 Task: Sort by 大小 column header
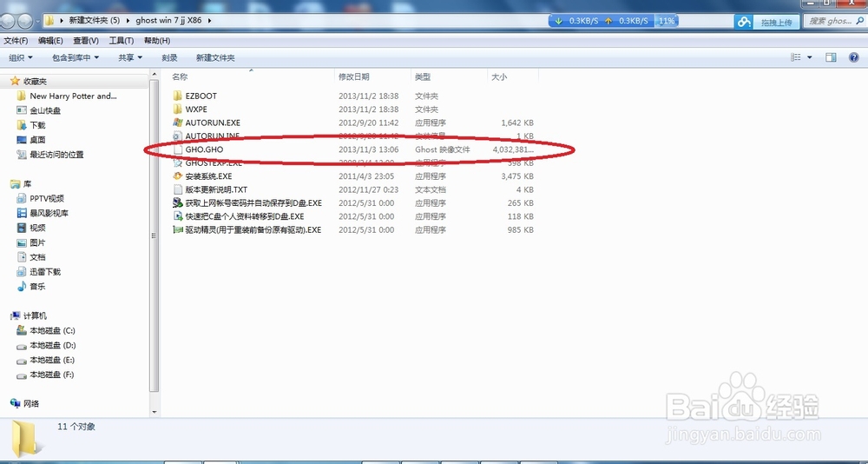pyautogui.click(x=499, y=77)
